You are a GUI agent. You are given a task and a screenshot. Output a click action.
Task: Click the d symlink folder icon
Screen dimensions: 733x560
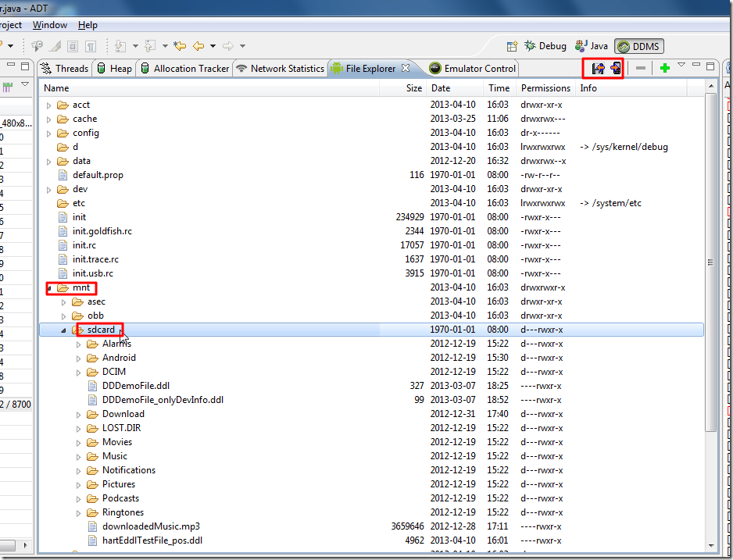63,147
